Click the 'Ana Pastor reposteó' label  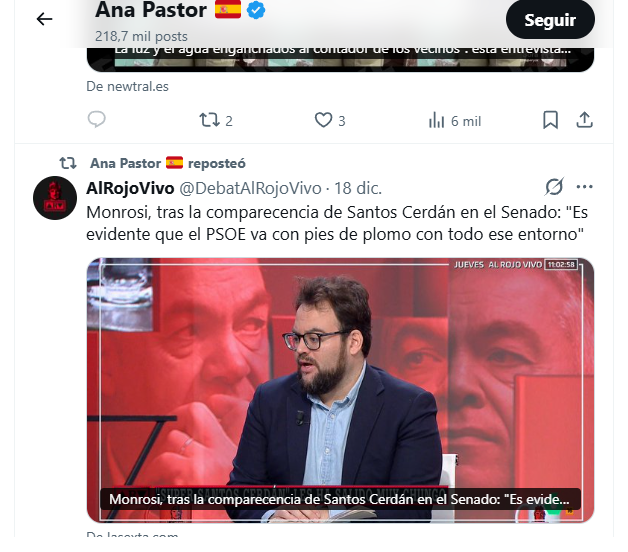pyautogui.click(x=168, y=163)
